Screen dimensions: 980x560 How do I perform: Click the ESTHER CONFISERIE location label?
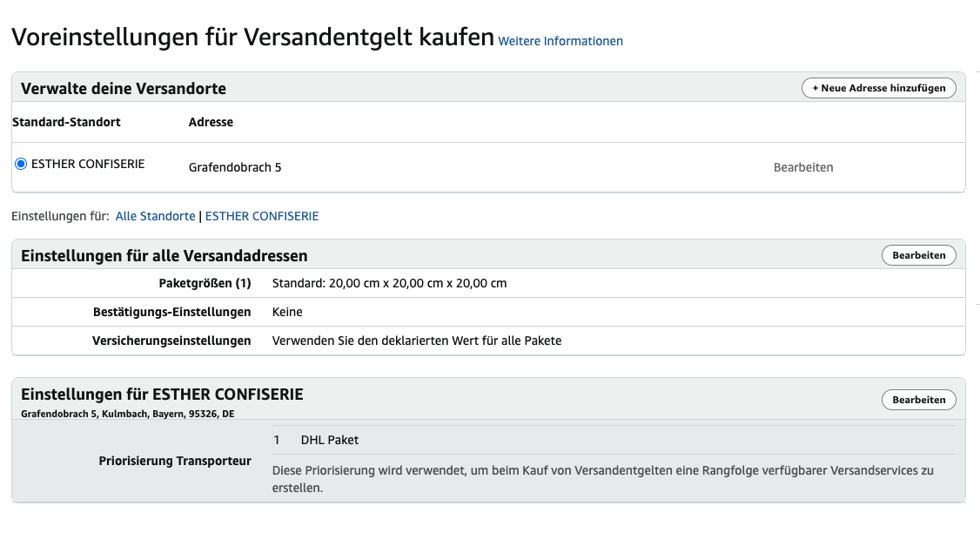[x=88, y=164]
